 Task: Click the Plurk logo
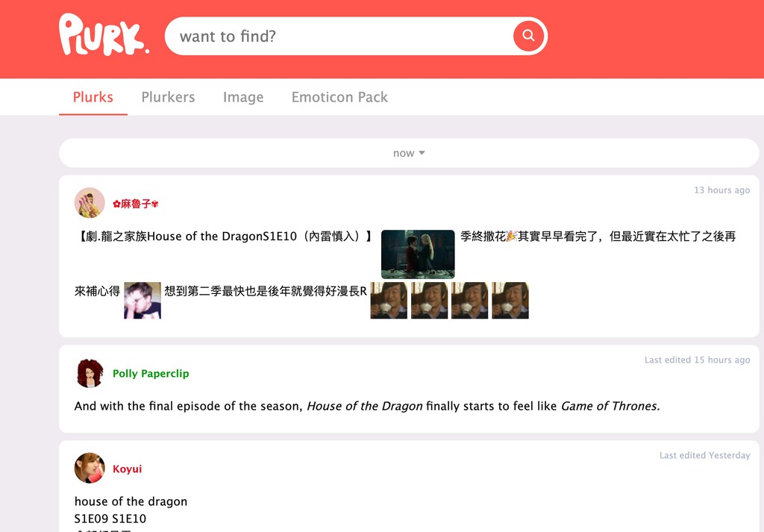[104, 34]
